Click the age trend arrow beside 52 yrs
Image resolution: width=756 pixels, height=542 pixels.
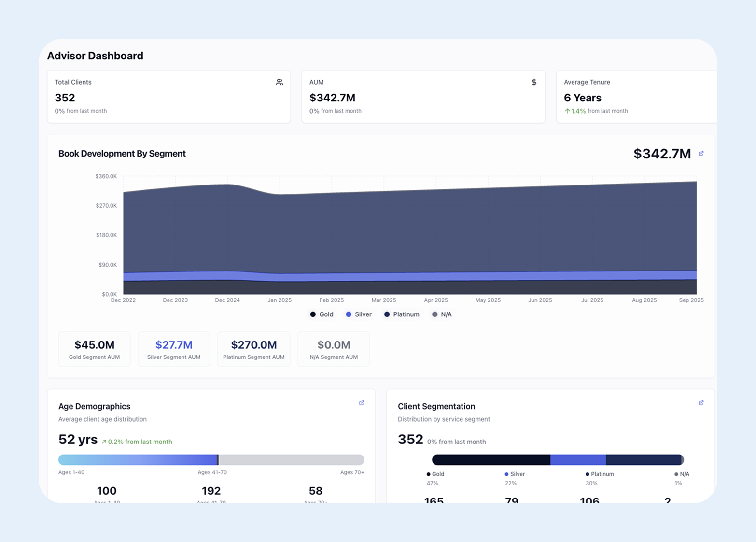pos(104,442)
